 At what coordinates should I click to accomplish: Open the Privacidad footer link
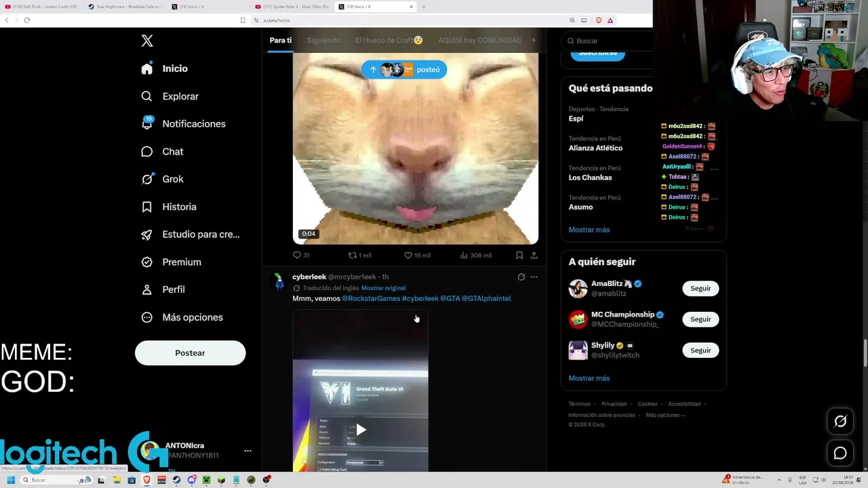pyautogui.click(x=614, y=404)
